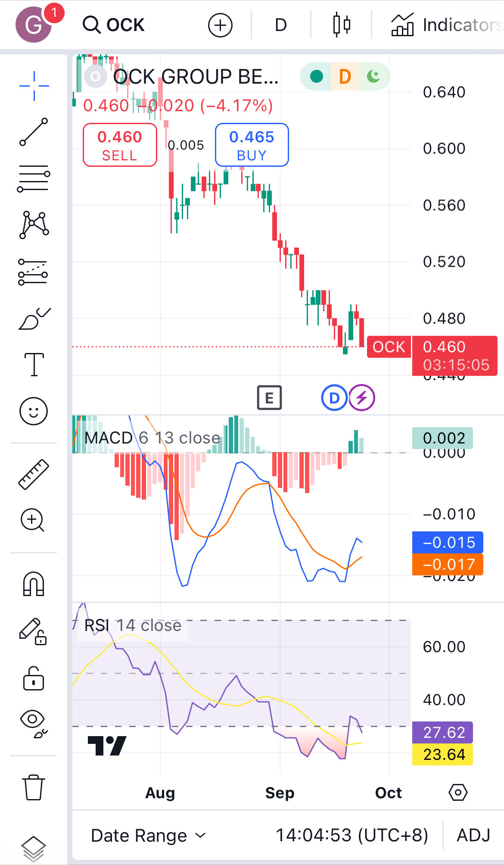Select the forecast and measurement lines tool
The width and height of the screenshot is (504, 865).
coord(33,272)
